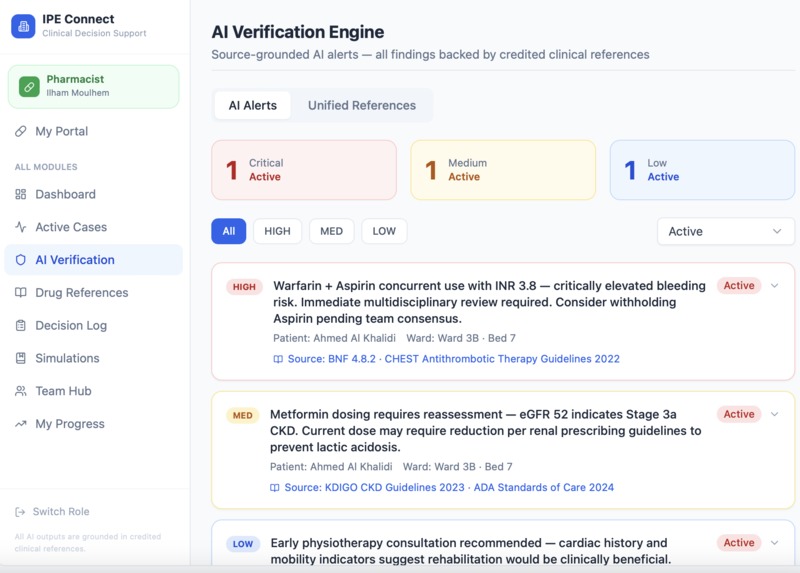Image resolution: width=800 pixels, height=573 pixels.
Task: Click book icon beside BNF 4.8.2 source
Action: (x=278, y=359)
